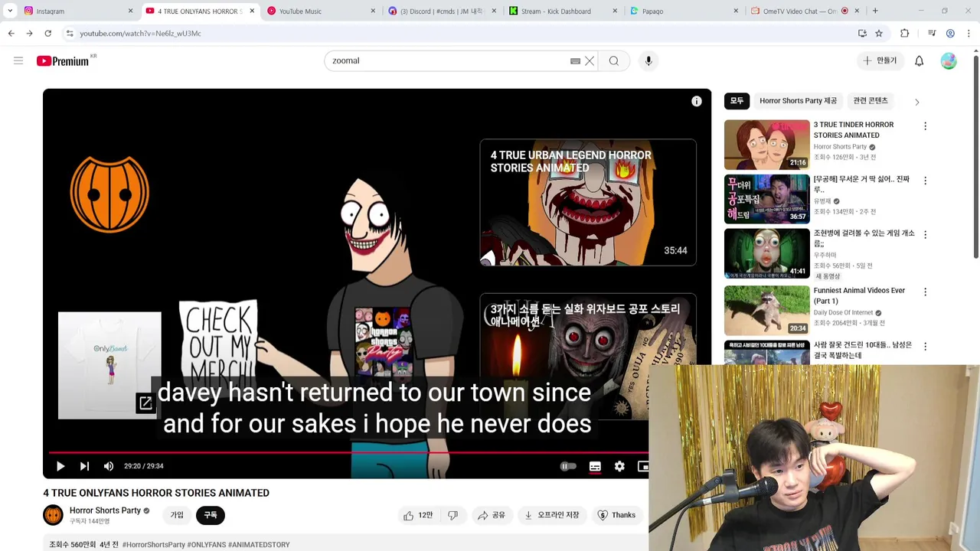The image size is (980, 551).
Task: Open the 4 TRUE URBAN LEGEND endscreen video
Action: tap(588, 203)
